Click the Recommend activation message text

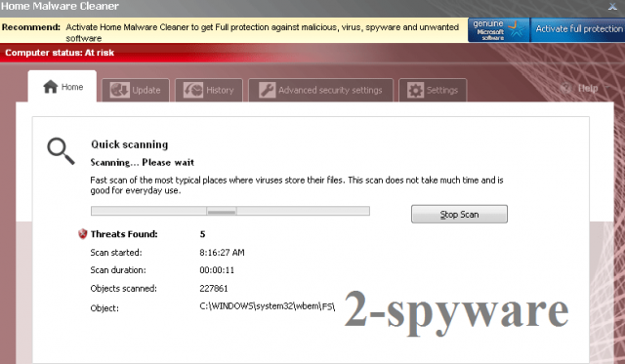[x=263, y=32]
